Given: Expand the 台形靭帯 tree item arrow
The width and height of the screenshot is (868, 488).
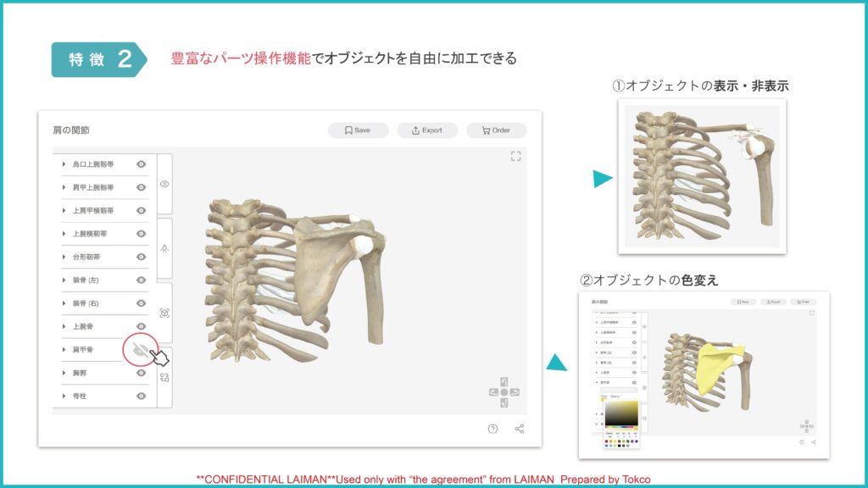Looking at the screenshot, I should 64,257.
